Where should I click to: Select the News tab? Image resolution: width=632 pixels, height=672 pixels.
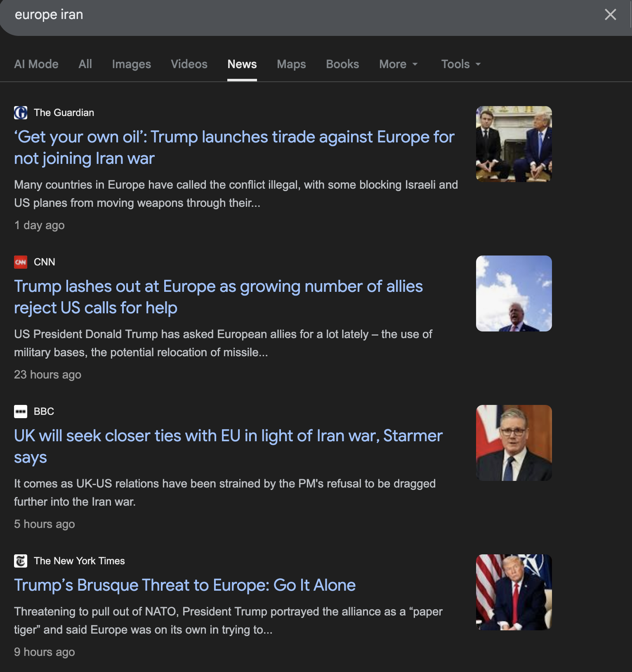[242, 64]
